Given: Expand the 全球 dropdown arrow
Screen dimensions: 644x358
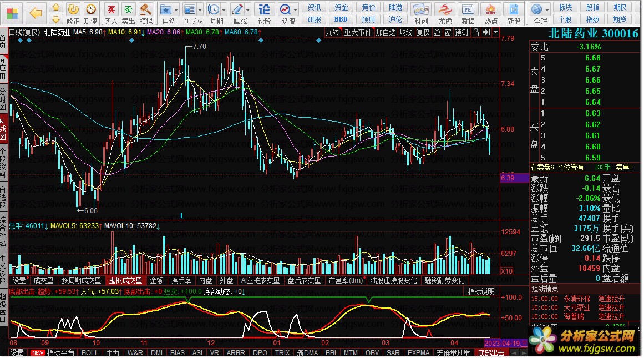Looking at the screenshot, I should [x=547, y=9].
